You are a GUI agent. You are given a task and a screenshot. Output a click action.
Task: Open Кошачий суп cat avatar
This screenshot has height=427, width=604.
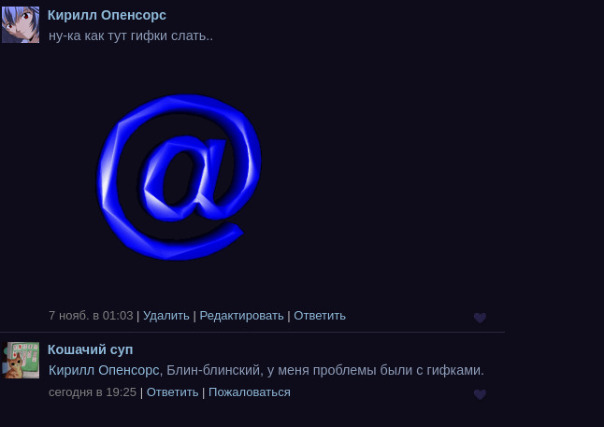[x=21, y=360]
